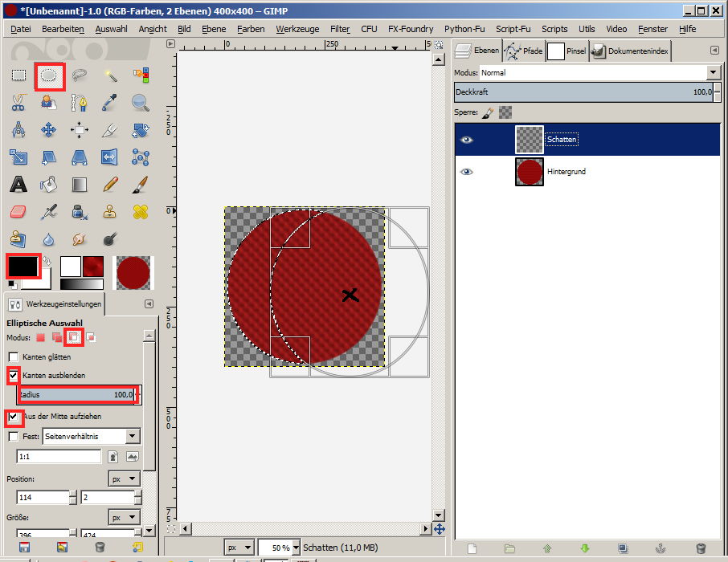Activate the Magnify zoom tool
The width and height of the screenshot is (728, 562).
pyautogui.click(x=141, y=103)
